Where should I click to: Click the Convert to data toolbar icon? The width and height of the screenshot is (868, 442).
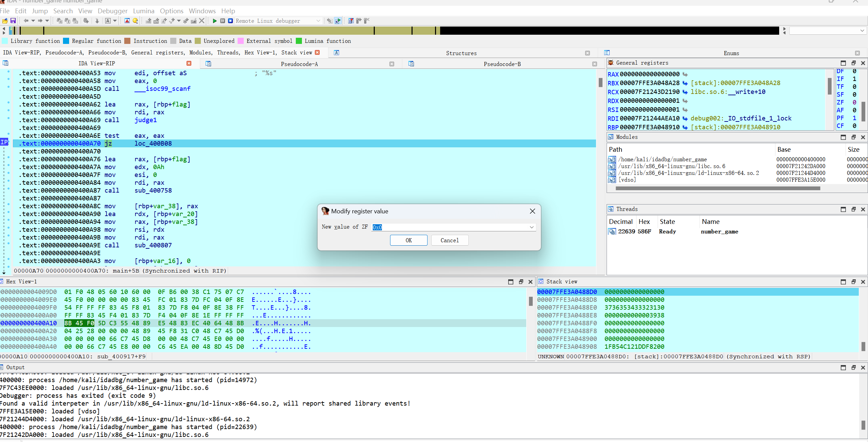(156, 21)
